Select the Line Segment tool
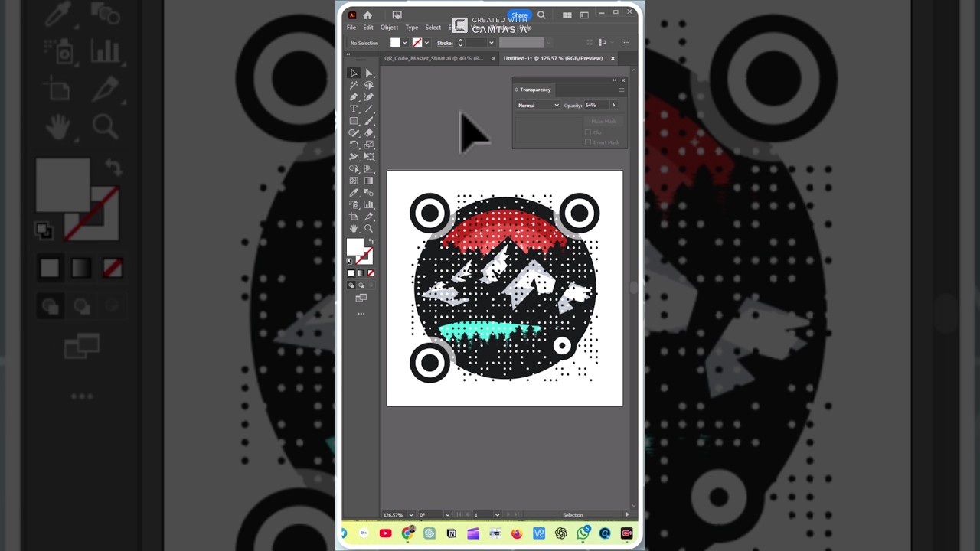 click(x=368, y=109)
